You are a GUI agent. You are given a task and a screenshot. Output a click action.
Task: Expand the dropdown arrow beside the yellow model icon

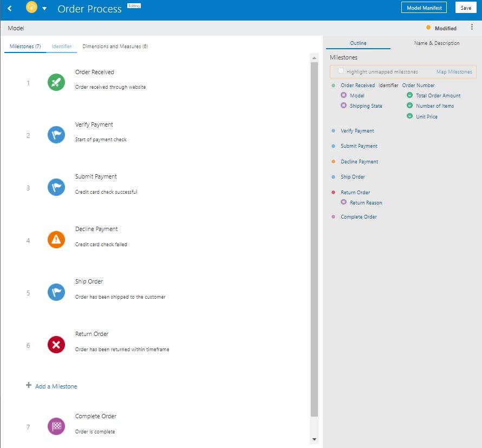(x=44, y=9)
